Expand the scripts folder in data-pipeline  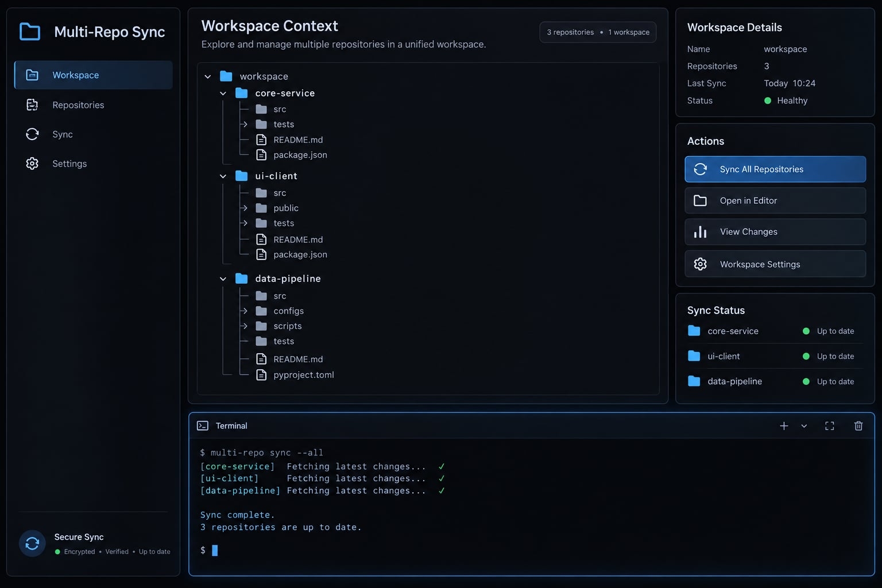click(x=245, y=326)
